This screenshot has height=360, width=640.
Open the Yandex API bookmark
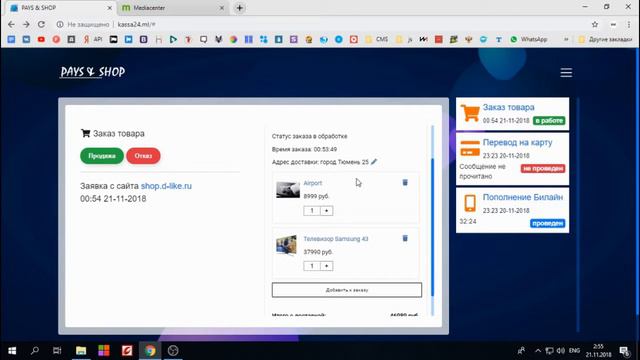click(92, 40)
